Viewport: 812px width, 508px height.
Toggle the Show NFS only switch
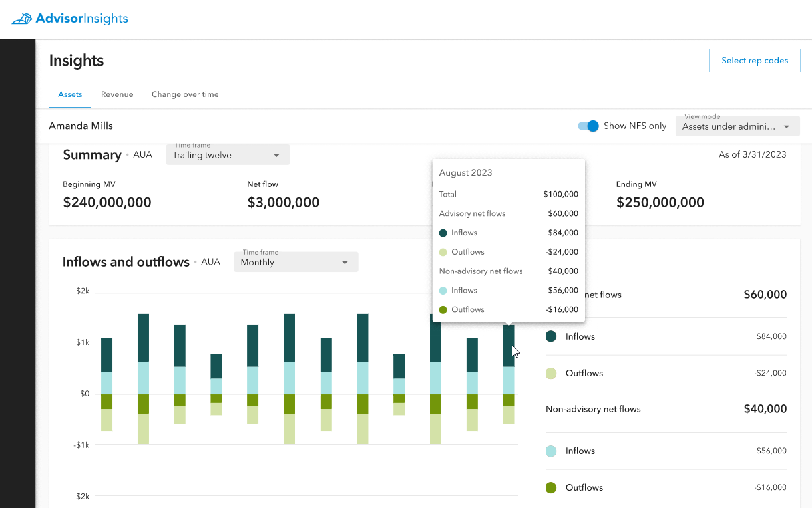pos(588,126)
